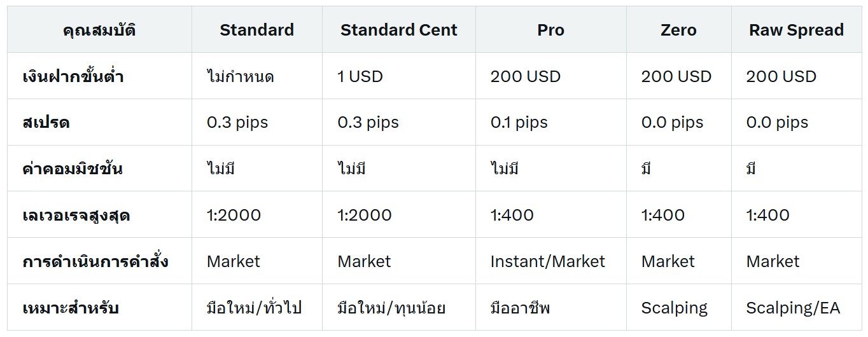The height and width of the screenshot is (337, 868).
Task: Select the เลเวอเรจสูงสุด row label
Action: click(x=76, y=215)
